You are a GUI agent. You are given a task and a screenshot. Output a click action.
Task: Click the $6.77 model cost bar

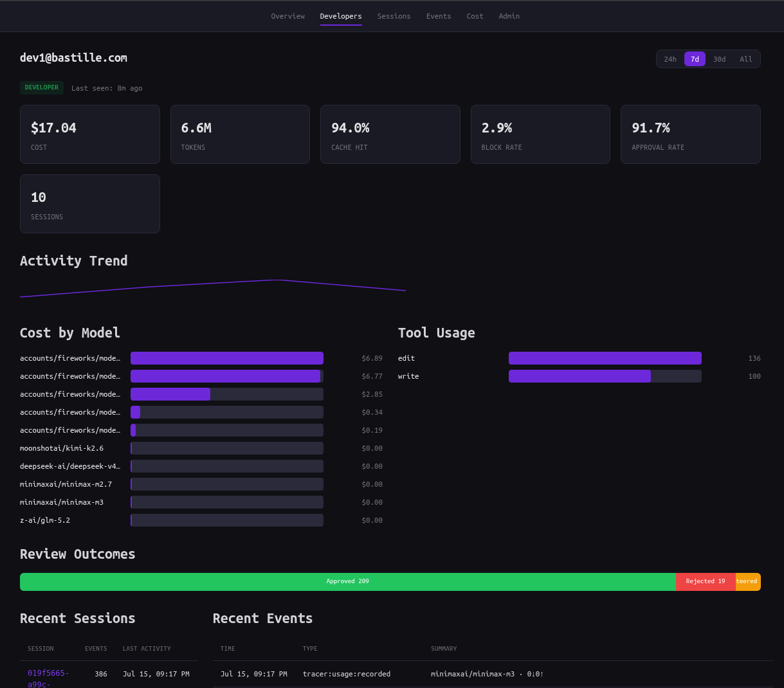click(x=227, y=376)
